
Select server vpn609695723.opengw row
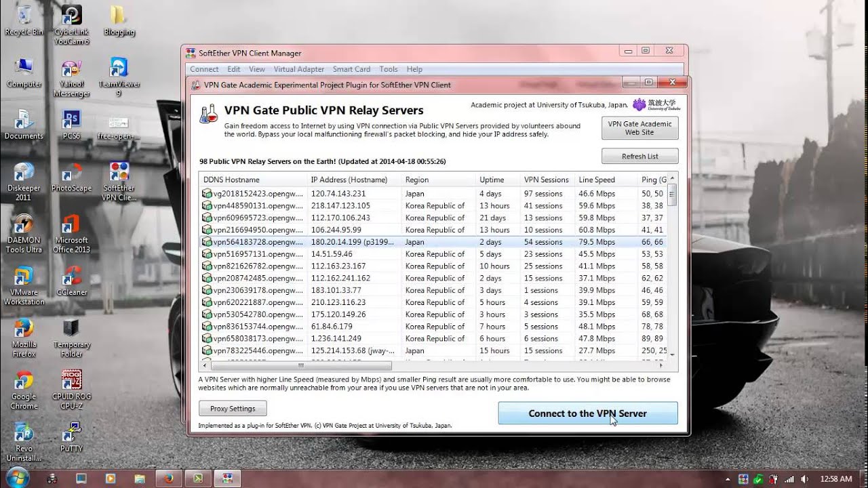pyautogui.click(x=433, y=218)
